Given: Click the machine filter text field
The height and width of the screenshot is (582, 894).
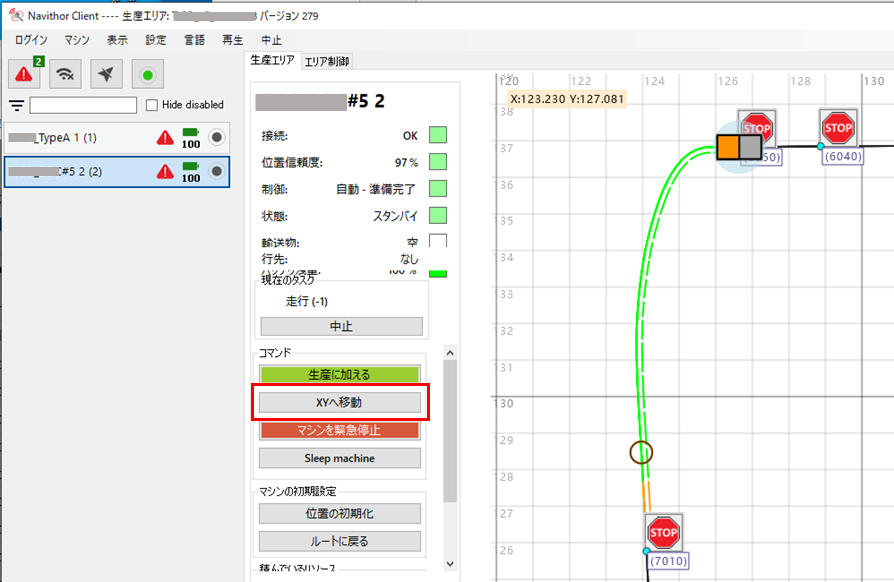Looking at the screenshot, I should 83,105.
